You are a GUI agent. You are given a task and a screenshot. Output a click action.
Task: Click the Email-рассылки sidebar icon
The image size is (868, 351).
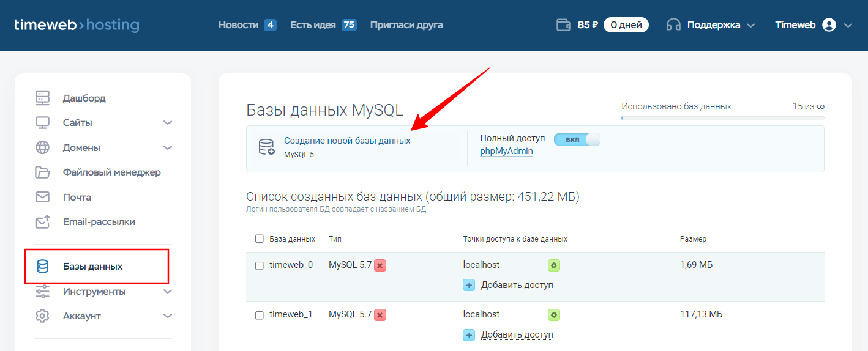point(42,222)
